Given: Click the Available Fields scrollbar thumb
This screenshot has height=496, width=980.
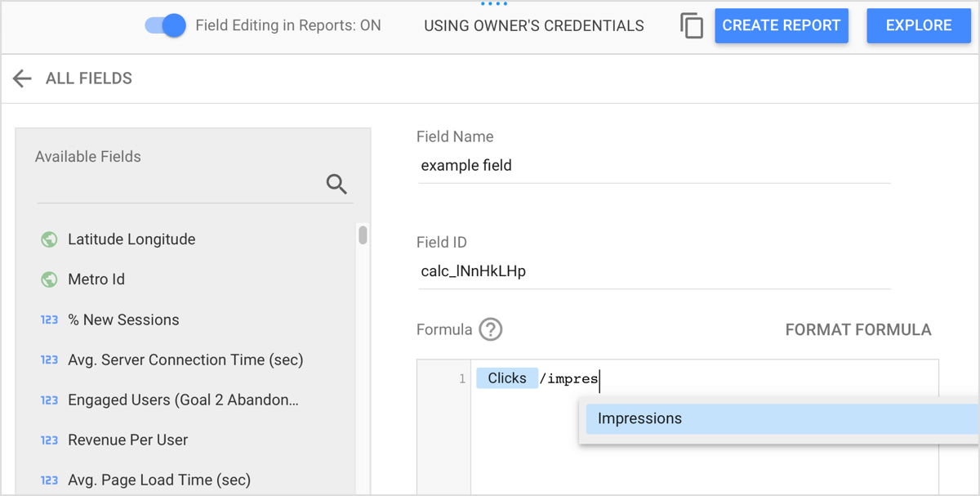Looking at the screenshot, I should click(363, 235).
